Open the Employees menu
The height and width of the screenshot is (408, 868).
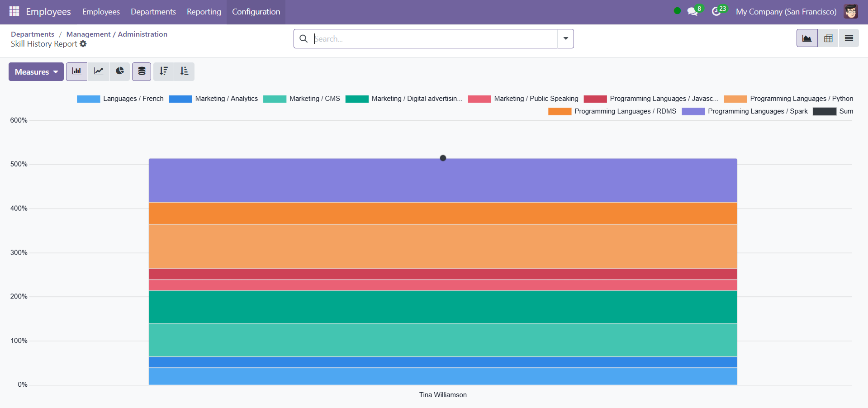click(x=101, y=12)
